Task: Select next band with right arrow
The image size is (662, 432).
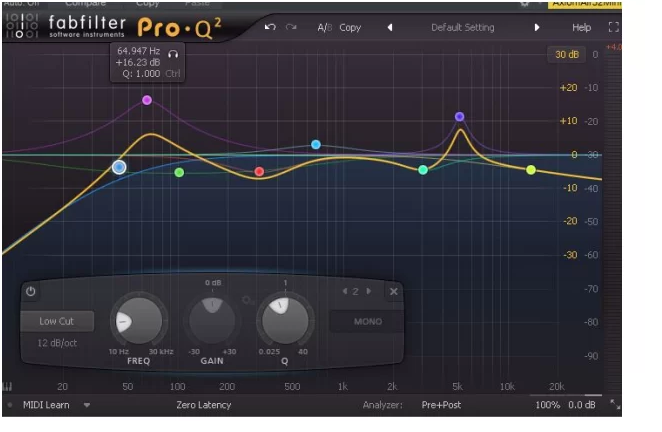Action: [369, 291]
